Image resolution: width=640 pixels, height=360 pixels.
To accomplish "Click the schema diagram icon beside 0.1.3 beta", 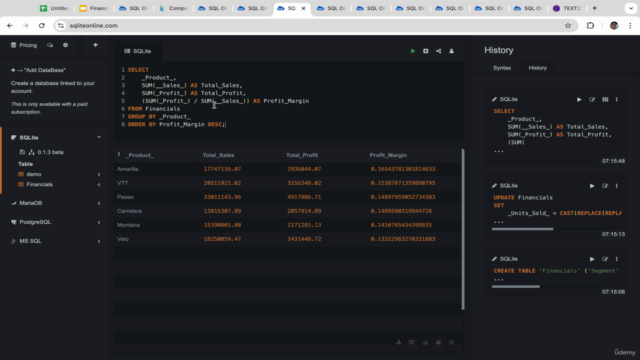I will point(31,152).
